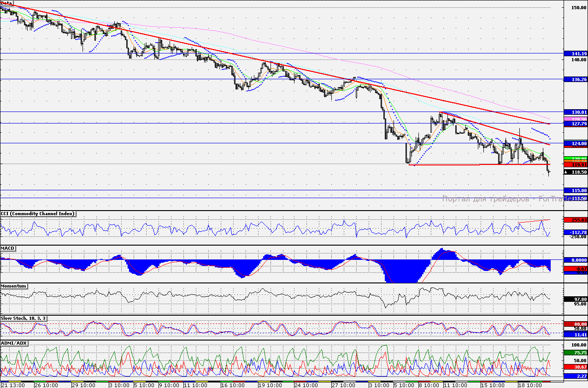This screenshot has width=588, height=388.
Task: Click the Slow Stoch, 10, 3, 3 label
Action: (x=24, y=318)
